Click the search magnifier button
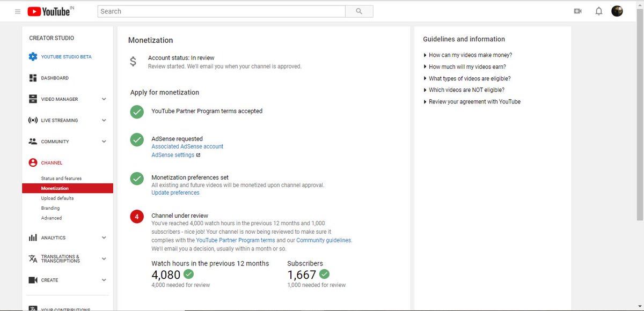 359,11
